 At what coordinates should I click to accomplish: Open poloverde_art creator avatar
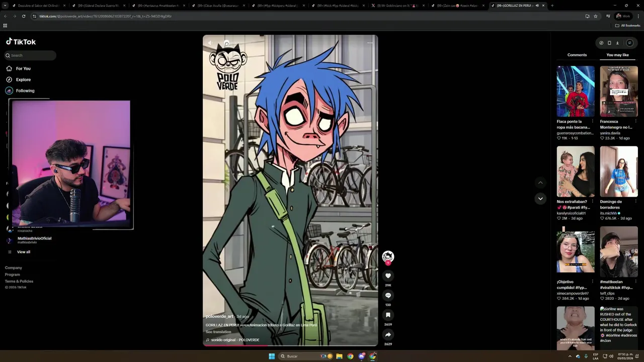pyautogui.click(x=388, y=257)
